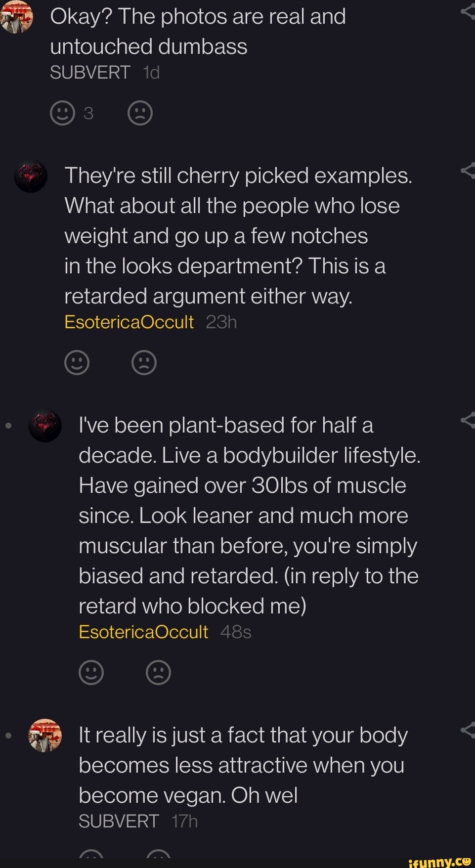The image size is (475, 868).
Task: Click the iFunny.co watermark logo
Action: [440, 862]
